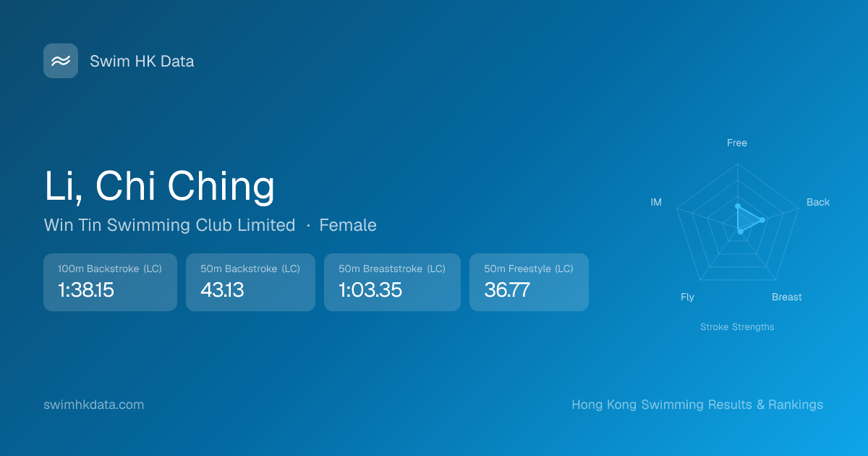Select the Fly axis label on radar chart
The width and height of the screenshot is (868, 456).
pyautogui.click(x=687, y=297)
